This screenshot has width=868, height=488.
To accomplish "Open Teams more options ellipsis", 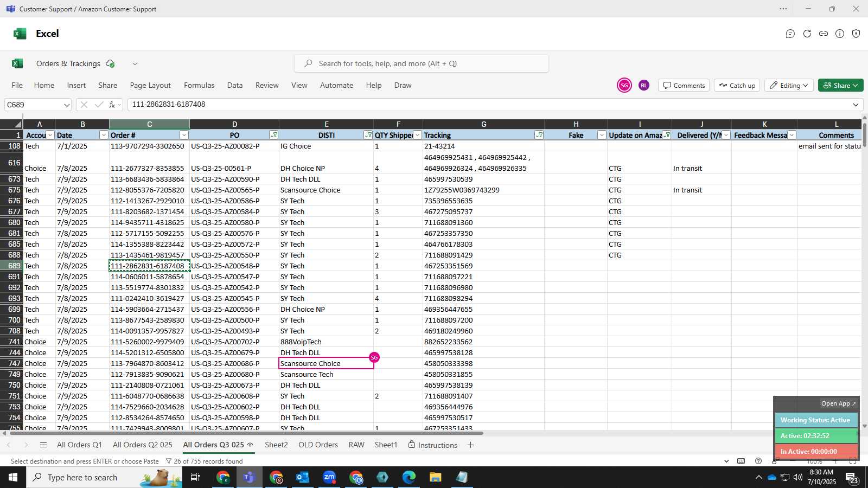I will tap(783, 9).
